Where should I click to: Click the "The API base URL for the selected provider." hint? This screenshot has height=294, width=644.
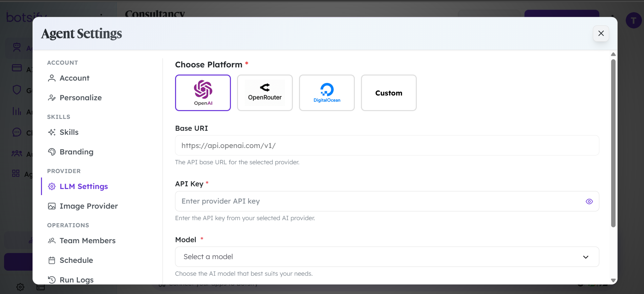point(237,162)
